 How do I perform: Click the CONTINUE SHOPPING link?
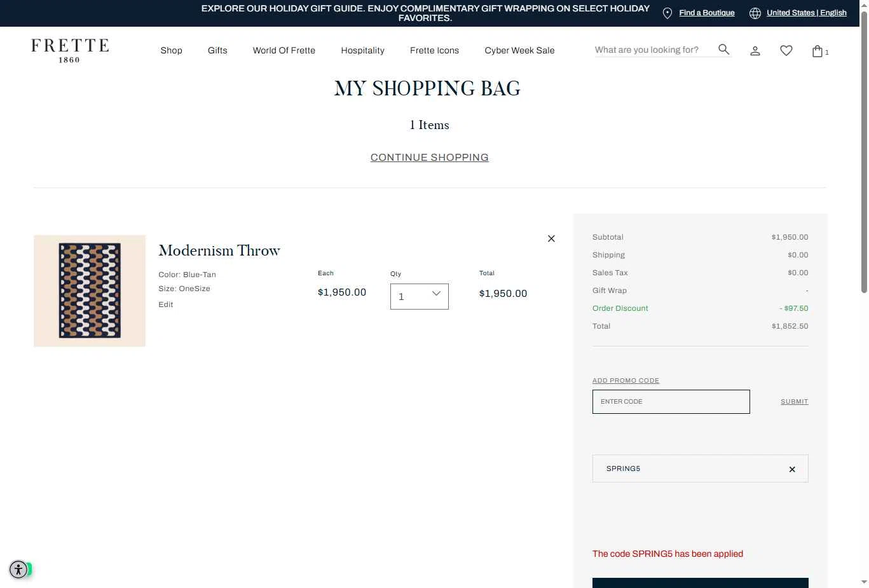point(430,158)
